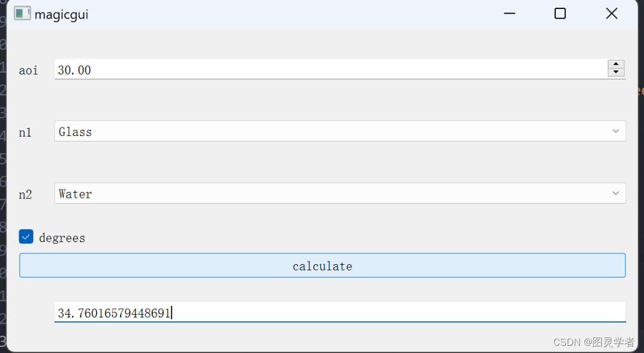
Task: Click the n1 field label
Action: pyautogui.click(x=25, y=132)
